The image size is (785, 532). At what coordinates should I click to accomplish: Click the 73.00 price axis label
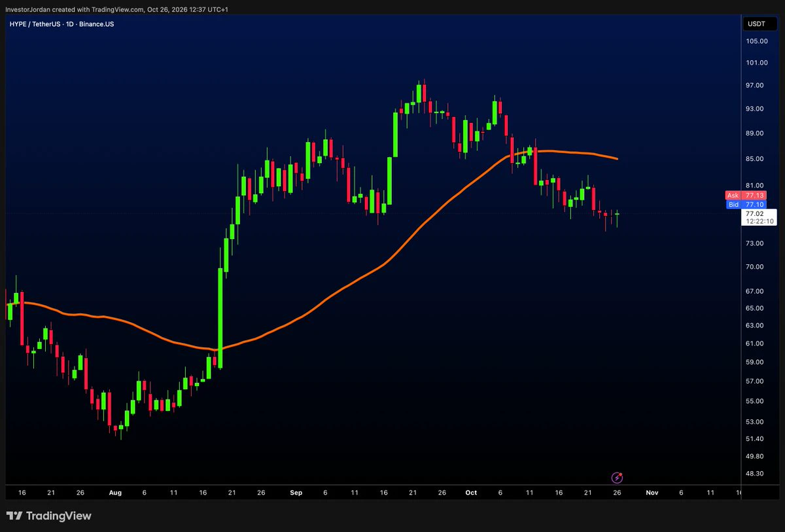[x=755, y=243]
